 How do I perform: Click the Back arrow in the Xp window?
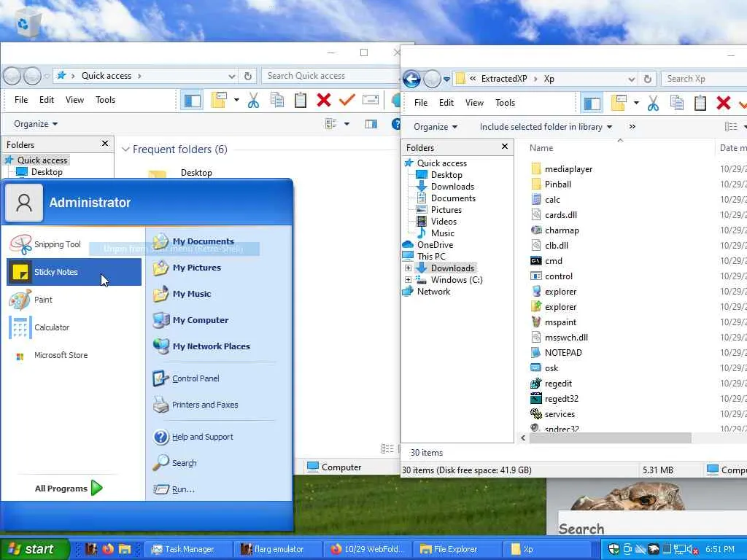click(x=411, y=79)
